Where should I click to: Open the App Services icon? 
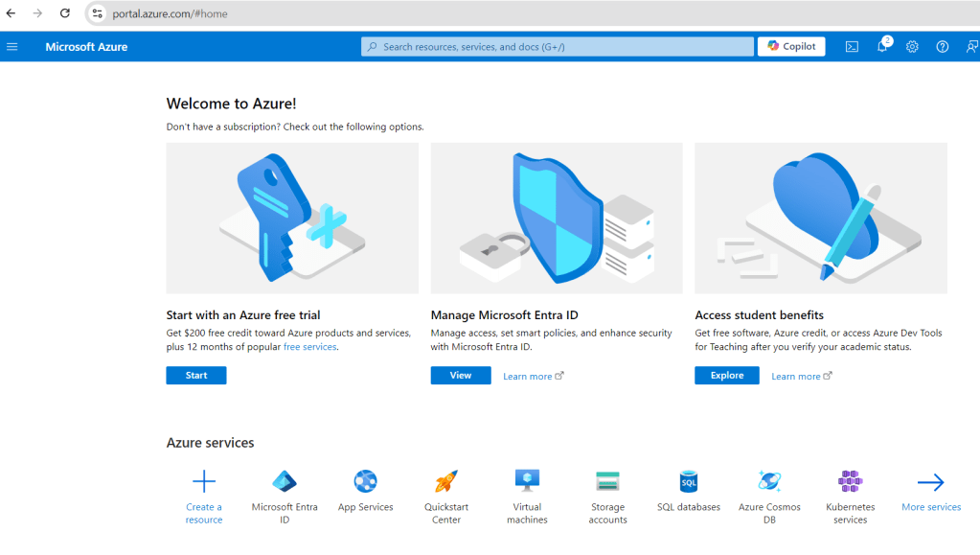point(365,482)
